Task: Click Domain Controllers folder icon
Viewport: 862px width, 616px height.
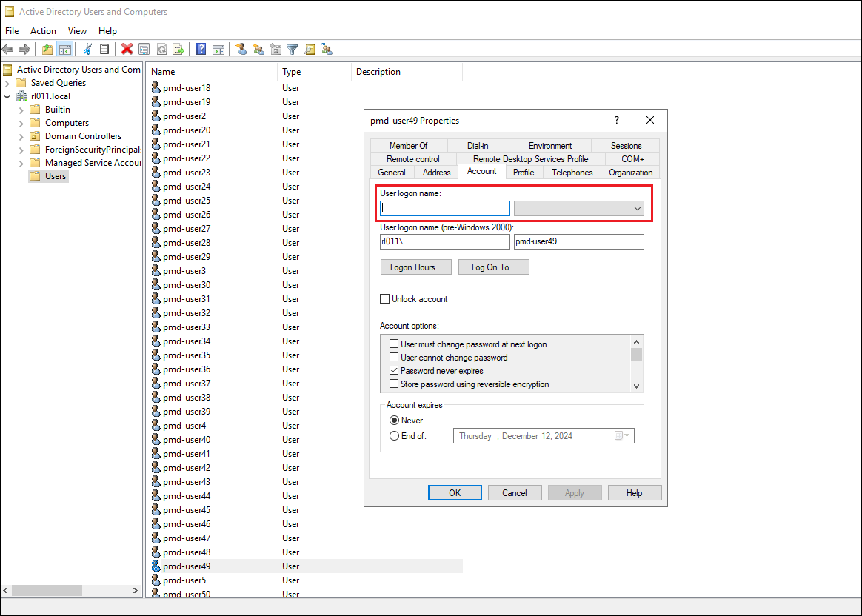Action: click(x=36, y=136)
